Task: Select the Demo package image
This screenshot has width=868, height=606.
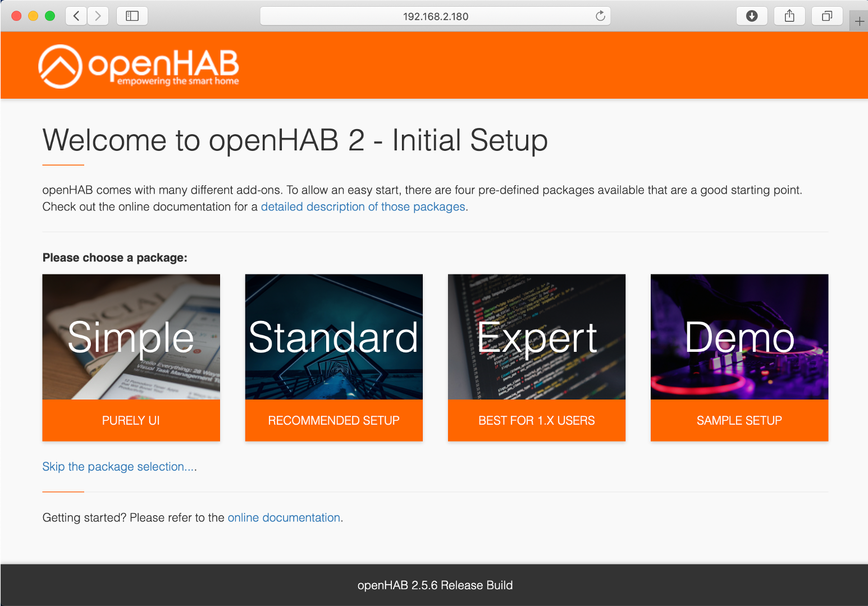Action: pos(739,337)
